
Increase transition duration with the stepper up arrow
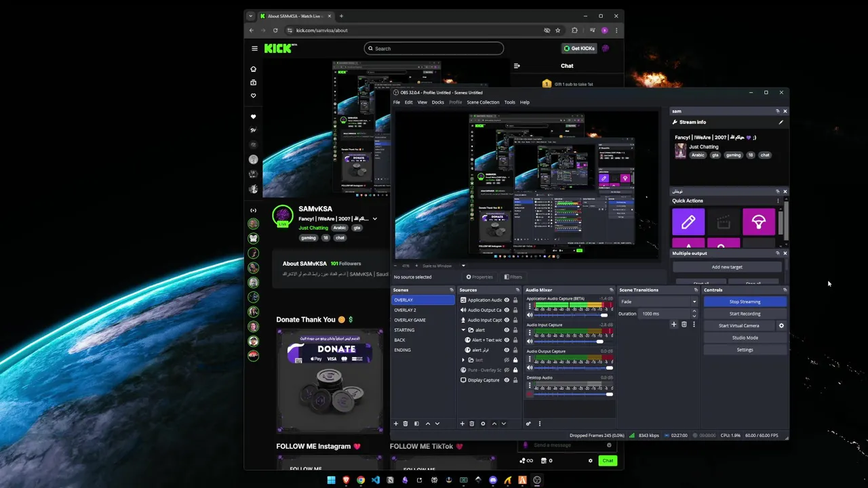[x=694, y=312]
